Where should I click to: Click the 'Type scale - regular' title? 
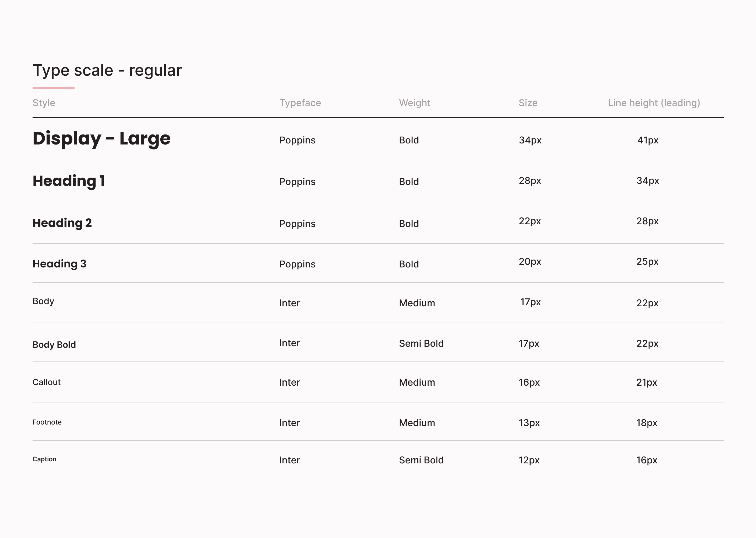click(107, 71)
